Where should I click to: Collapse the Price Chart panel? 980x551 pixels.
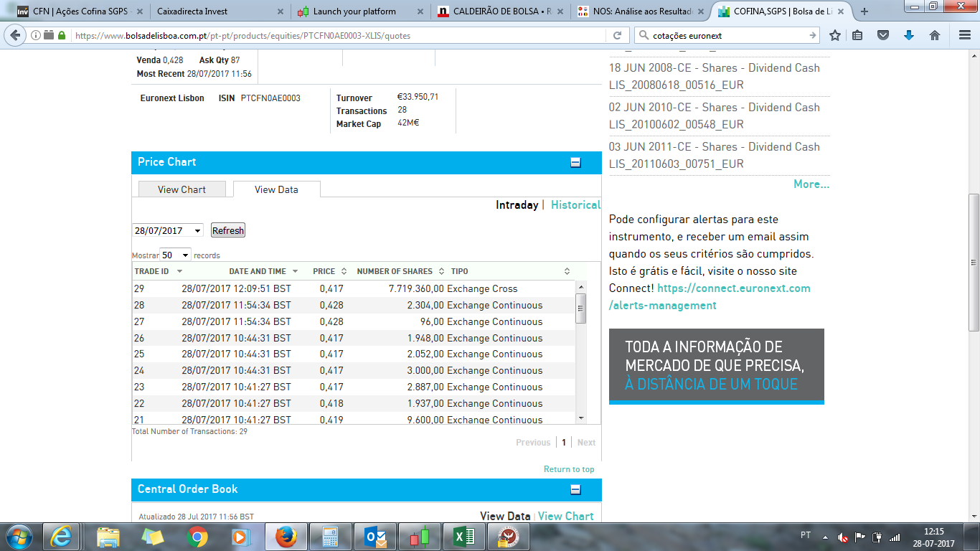click(x=575, y=163)
